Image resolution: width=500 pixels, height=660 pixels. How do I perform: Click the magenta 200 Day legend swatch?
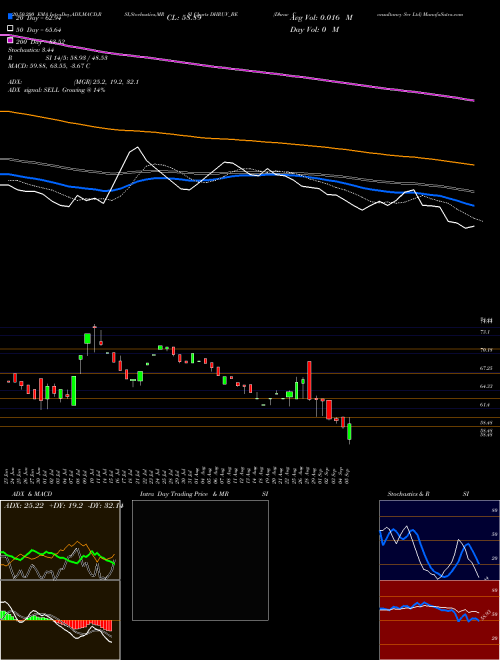point(11,41)
